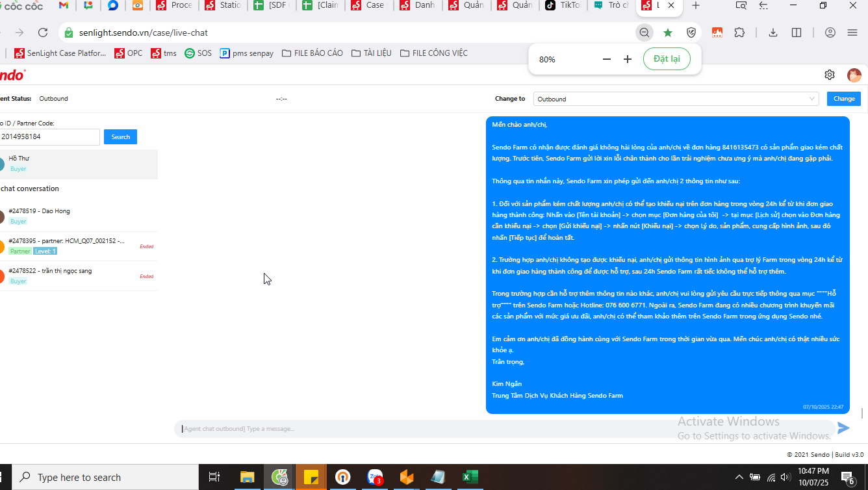Viewport: 868px width, 490px height.
Task: View site information lock icon
Action: (x=69, y=32)
